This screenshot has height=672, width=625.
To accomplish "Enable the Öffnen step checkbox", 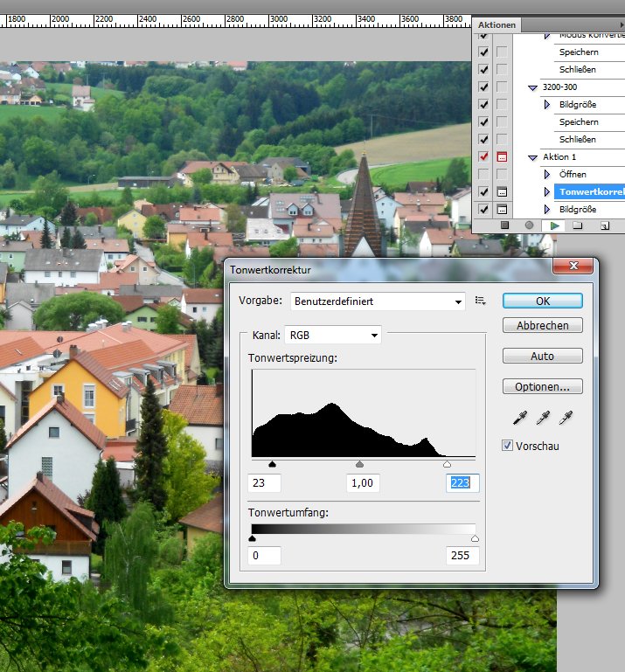I will (483, 174).
